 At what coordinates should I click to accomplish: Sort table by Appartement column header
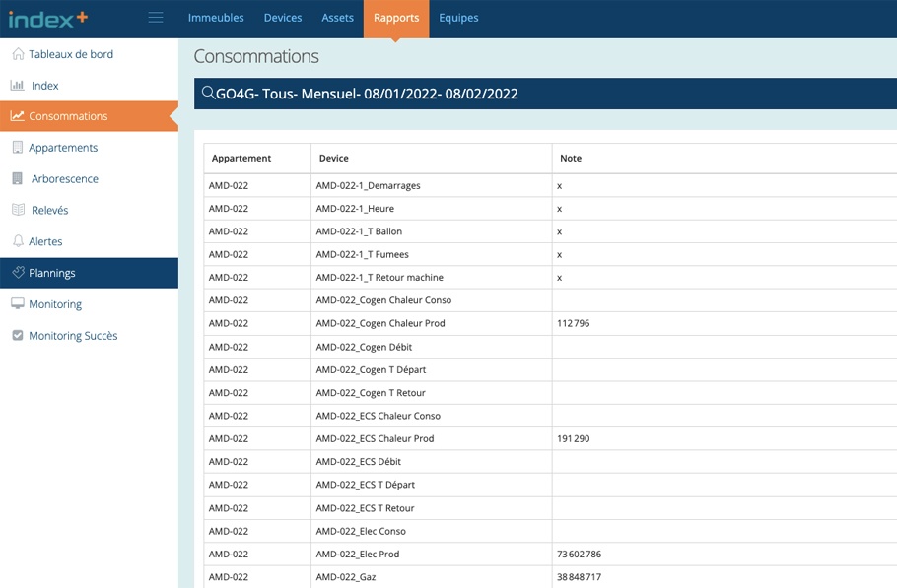point(241,158)
